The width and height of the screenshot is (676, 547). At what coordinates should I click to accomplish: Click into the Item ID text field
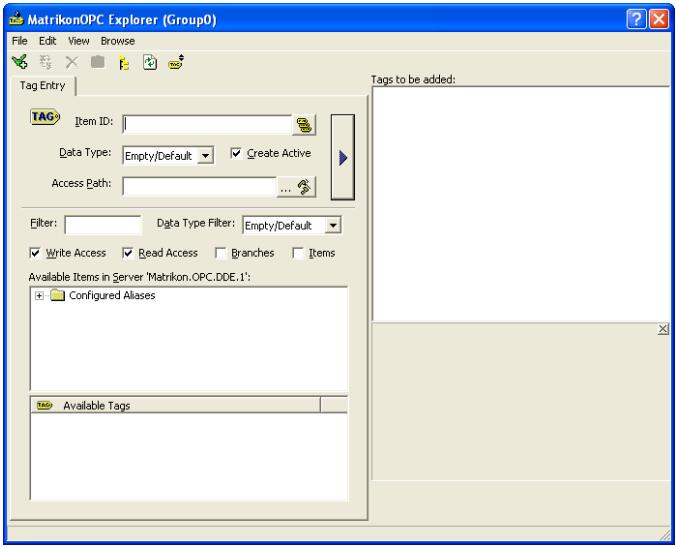[x=208, y=125]
